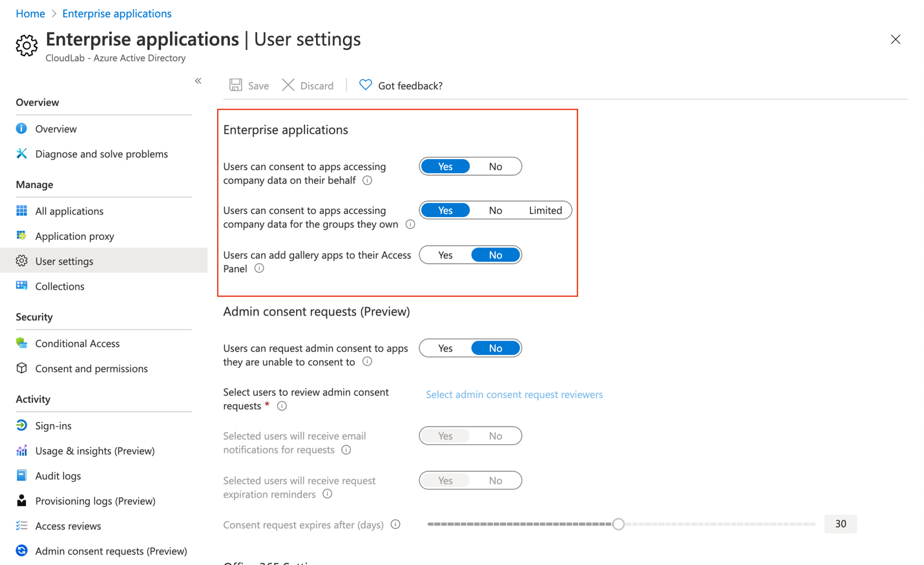Select Limited for group-owned data consent
The height and width of the screenshot is (565, 924).
point(545,211)
